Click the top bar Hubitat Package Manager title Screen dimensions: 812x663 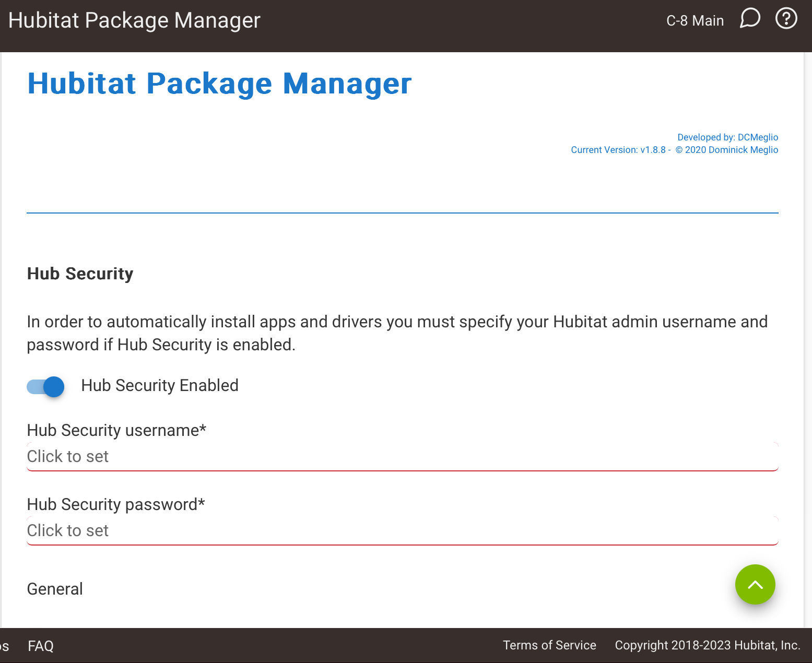(x=134, y=20)
